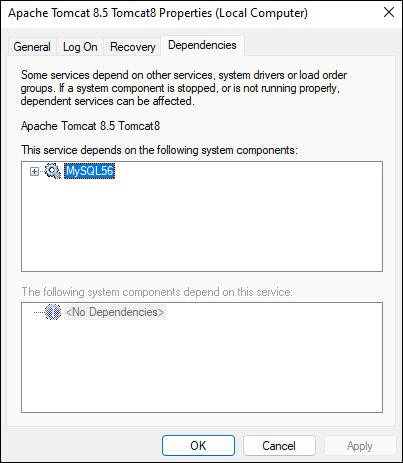Click the dependency explanation paragraph text
403x463 pixels.
pyautogui.click(x=184, y=88)
